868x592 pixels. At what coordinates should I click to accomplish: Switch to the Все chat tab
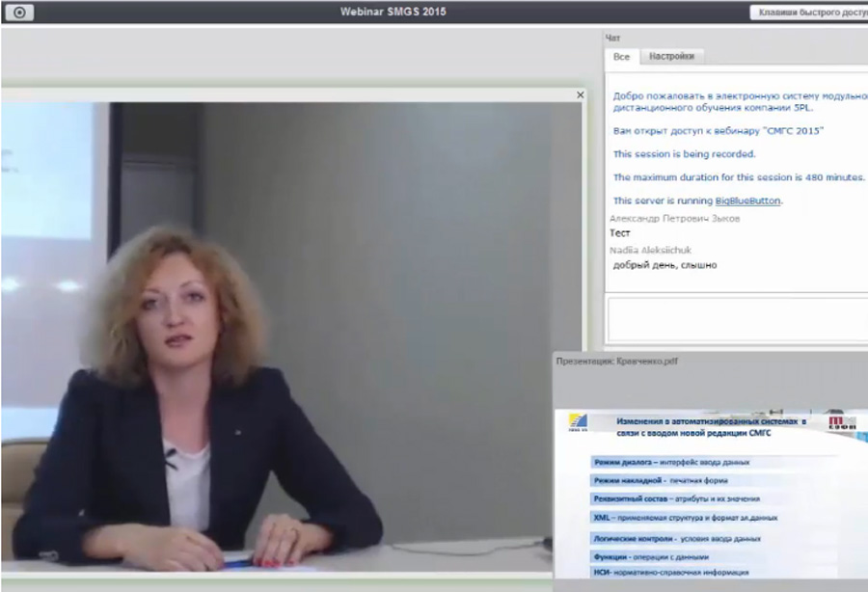click(621, 57)
